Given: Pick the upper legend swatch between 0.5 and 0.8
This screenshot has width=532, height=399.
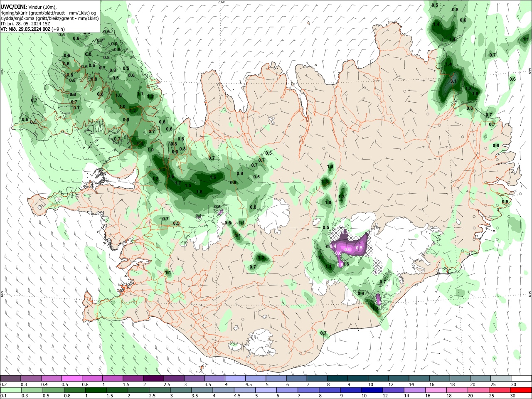Looking at the screenshot, I should [x=71, y=379].
